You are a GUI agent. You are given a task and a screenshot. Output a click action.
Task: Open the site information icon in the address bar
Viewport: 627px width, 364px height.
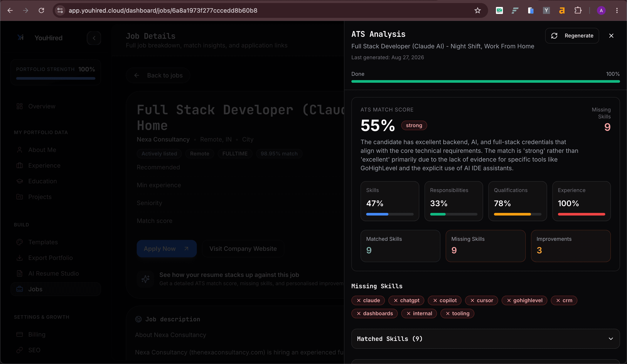click(60, 10)
